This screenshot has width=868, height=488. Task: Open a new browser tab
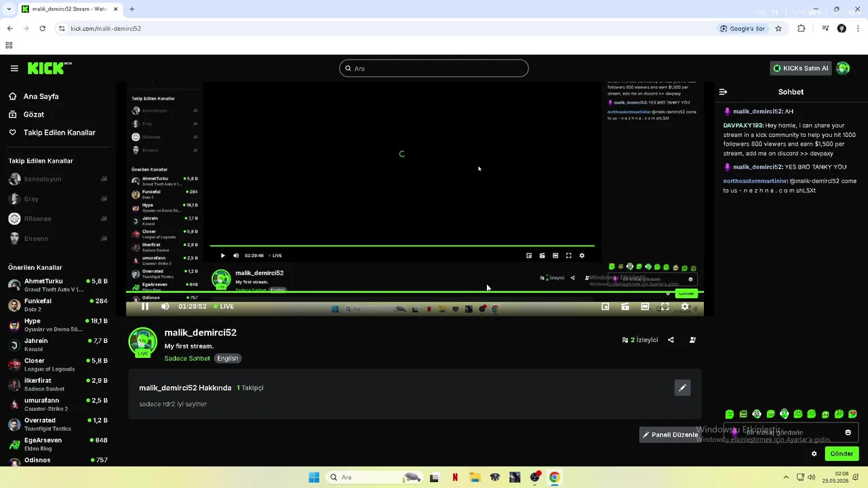[x=132, y=9]
